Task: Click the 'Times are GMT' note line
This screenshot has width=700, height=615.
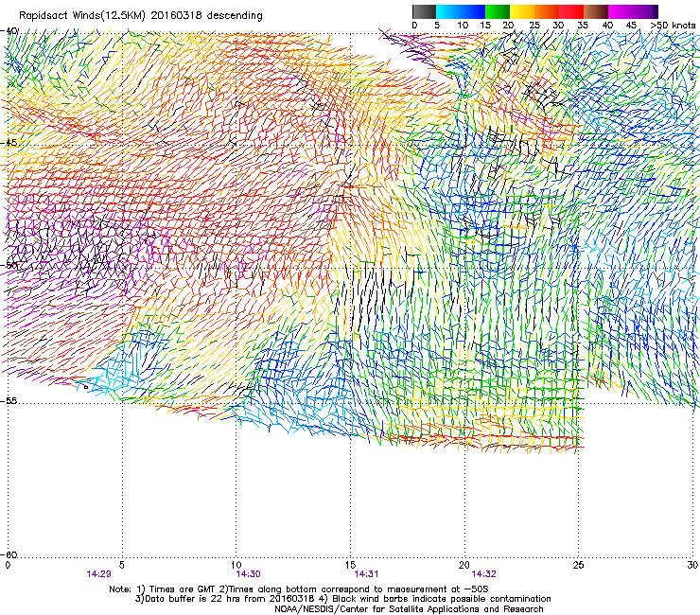Action: pyautogui.click(x=299, y=589)
